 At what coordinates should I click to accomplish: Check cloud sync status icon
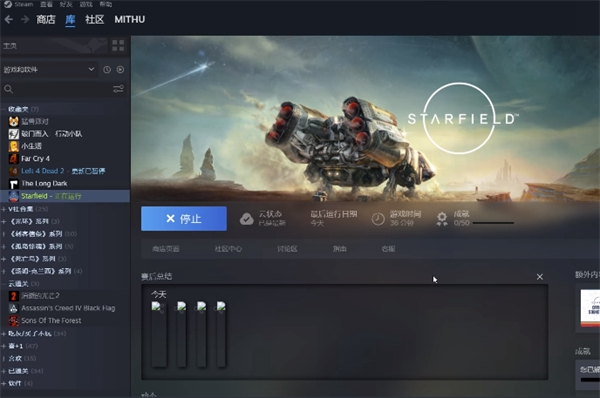coord(246,219)
